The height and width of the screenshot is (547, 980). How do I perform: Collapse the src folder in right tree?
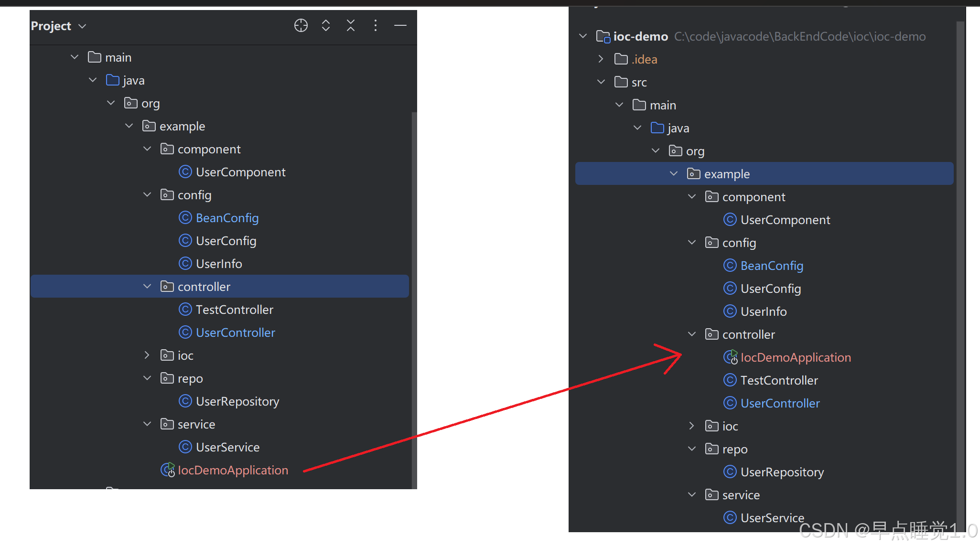[x=601, y=82]
